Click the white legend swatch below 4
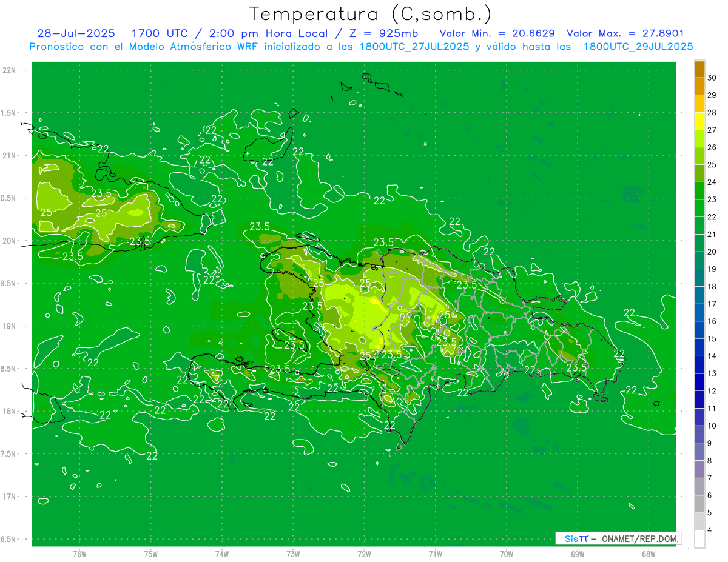This screenshot has width=728, height=562. pos(699,538)
